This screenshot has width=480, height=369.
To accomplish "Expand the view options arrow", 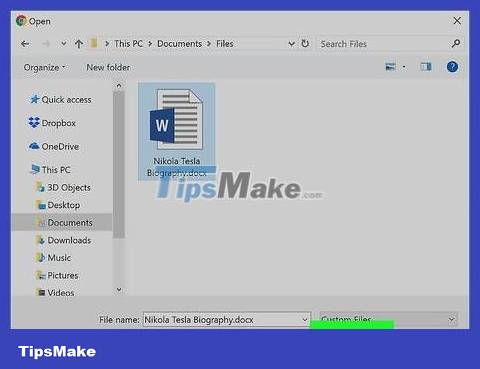I will click(x=404, y=67).
